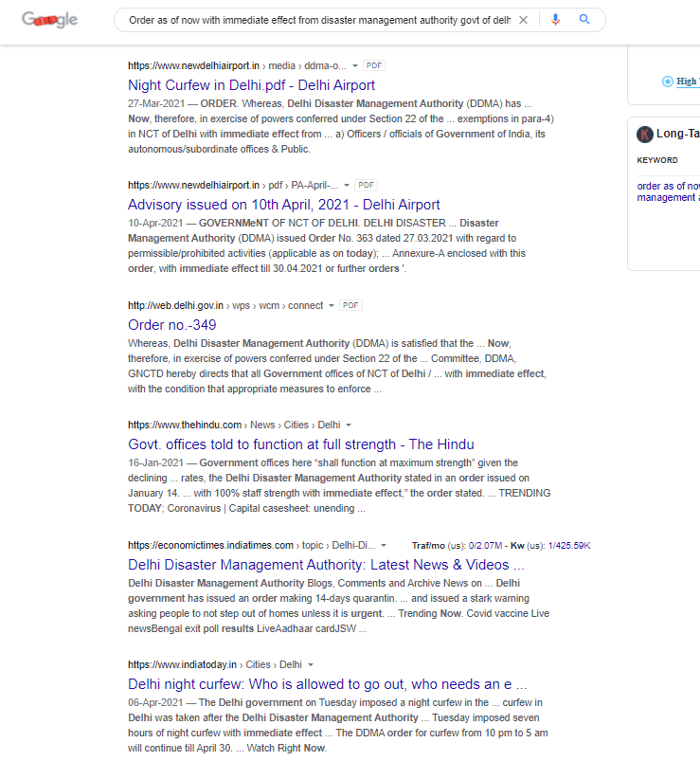Click the PDF badge beside Order no.-349 URL

point(350,306)
